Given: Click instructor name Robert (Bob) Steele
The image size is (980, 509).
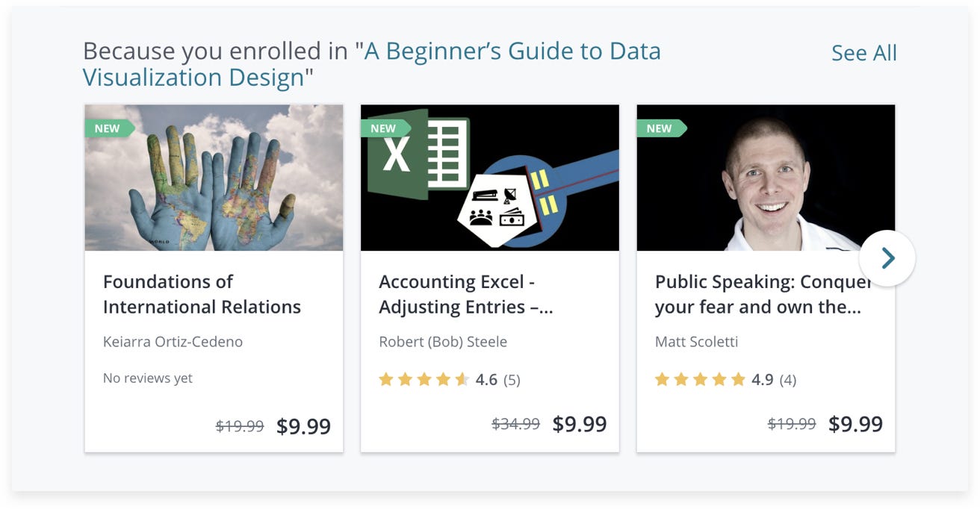Looking at the screenshot, I should pos(444,341).
